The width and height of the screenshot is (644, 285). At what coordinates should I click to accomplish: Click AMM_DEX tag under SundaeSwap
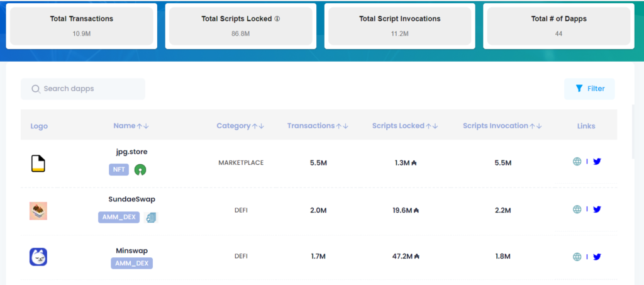point(119,217)
